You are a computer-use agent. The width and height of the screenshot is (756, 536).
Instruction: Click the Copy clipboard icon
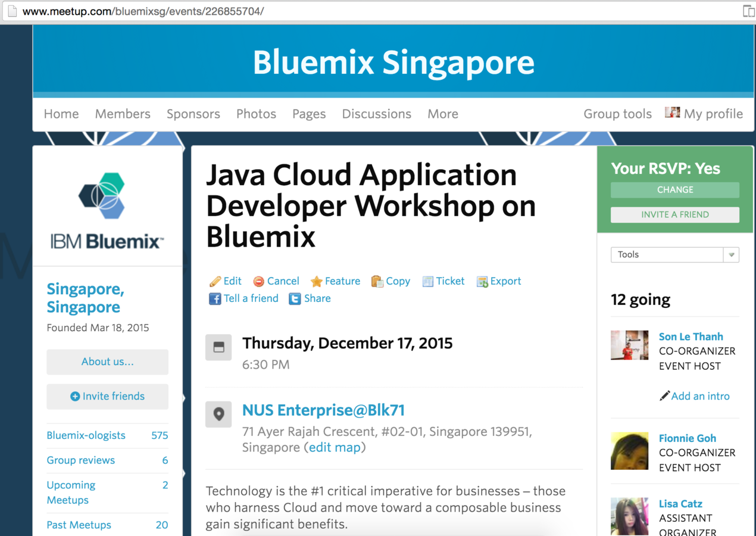tap(377, 282)
